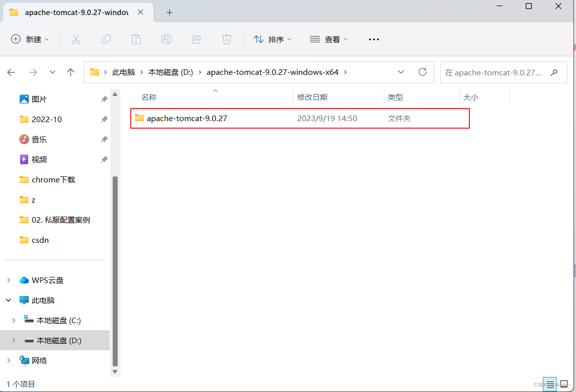Open 02. 私服配置案例 folder in sidebar
Screen dimensions: 576x392
(x=60, y=220)
